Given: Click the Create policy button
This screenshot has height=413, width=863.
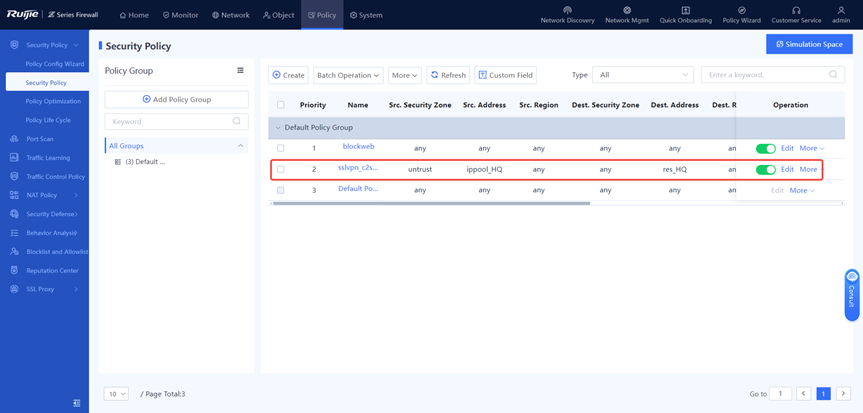Looking at the screenshot, I should (289, 75).
